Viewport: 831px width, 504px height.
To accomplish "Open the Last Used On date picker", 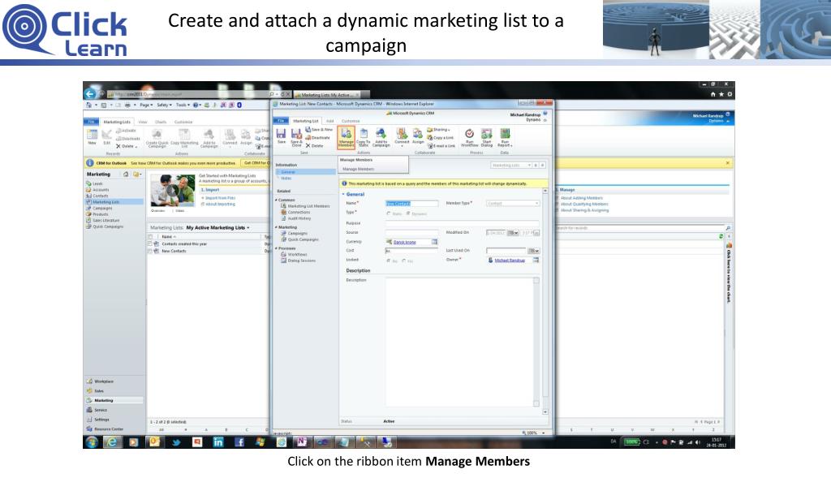I will pyautogui.click(x=534, y=251).
